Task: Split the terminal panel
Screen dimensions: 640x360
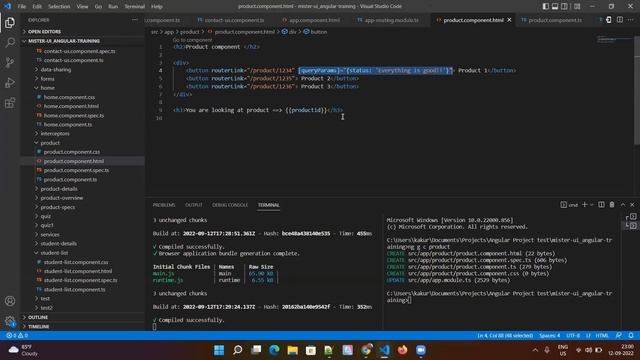Action: coord(601,204)
